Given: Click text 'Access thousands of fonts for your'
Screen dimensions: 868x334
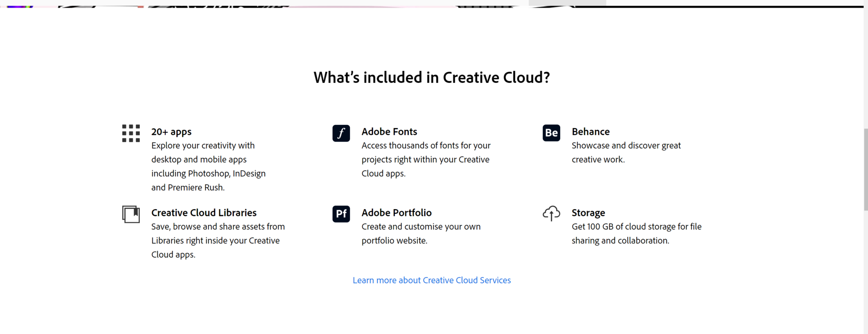Looking at the screenshot, I should click(x=426, y=146).
